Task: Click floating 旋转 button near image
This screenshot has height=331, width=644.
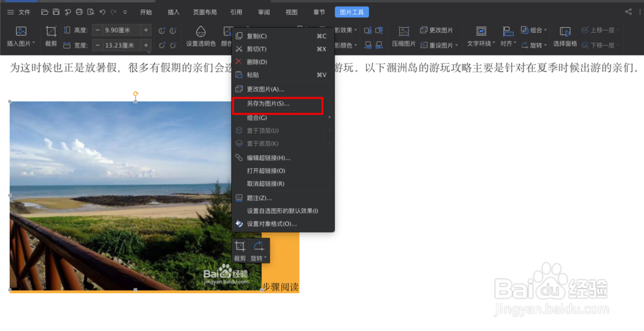Action: tap(258, 251)
